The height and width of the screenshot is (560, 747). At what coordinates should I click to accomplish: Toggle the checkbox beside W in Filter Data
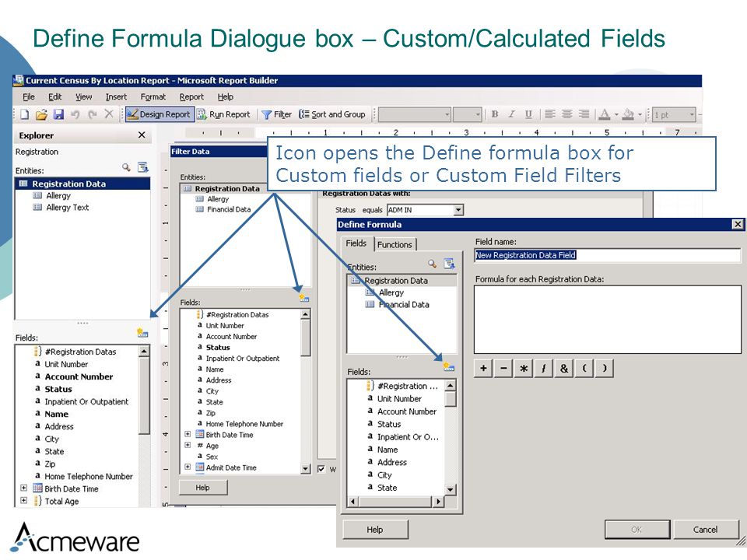(x=321, y=469)
